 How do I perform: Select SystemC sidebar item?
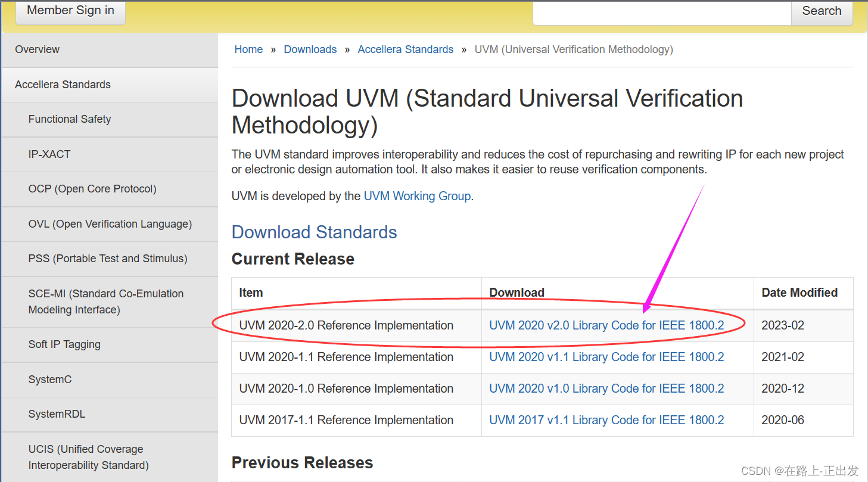click(110, 380)
